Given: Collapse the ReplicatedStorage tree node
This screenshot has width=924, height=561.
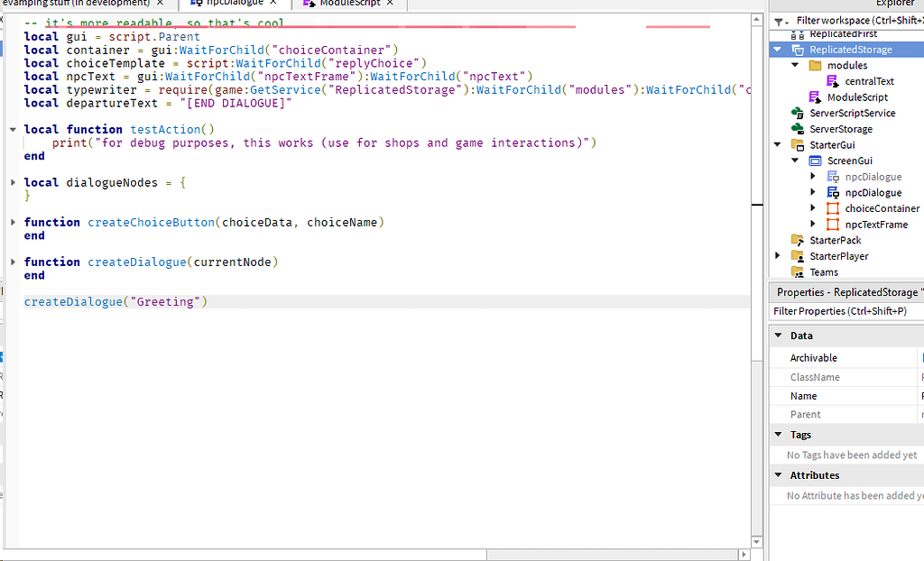Looking at the screenshot, I should (776, 51).
